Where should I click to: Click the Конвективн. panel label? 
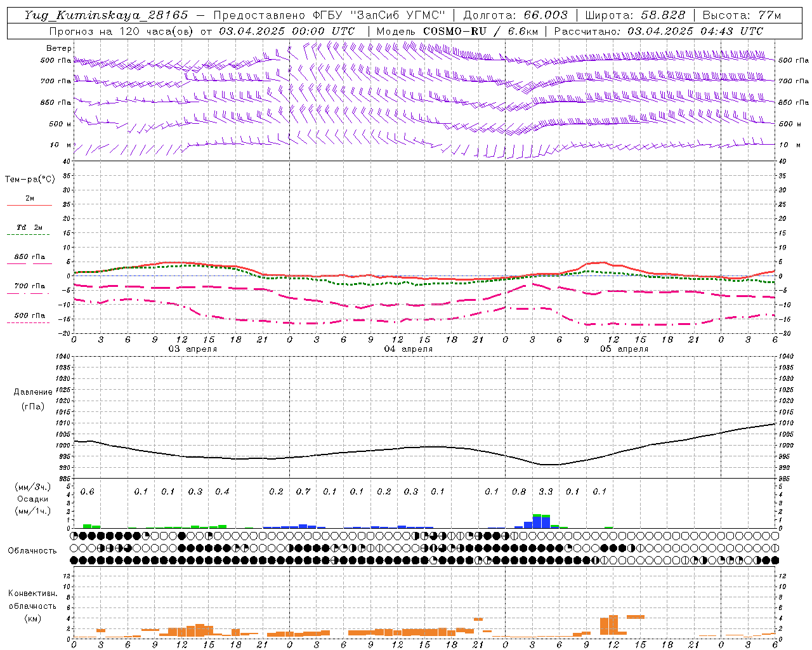tap(33, 594)
